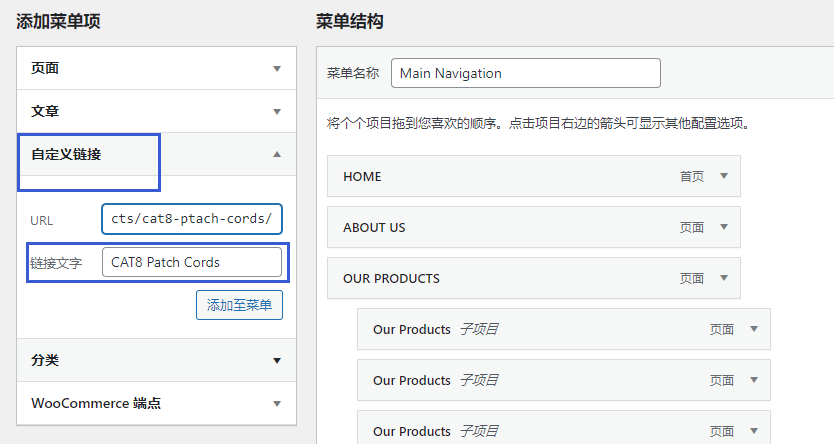Expand the WooCommerce 端点 arrow
This screenshot has width=834, height=444.
tap(277, 404)
